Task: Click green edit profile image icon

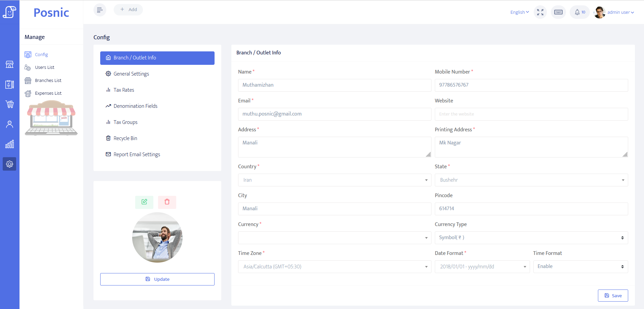Action: (144, 202)
